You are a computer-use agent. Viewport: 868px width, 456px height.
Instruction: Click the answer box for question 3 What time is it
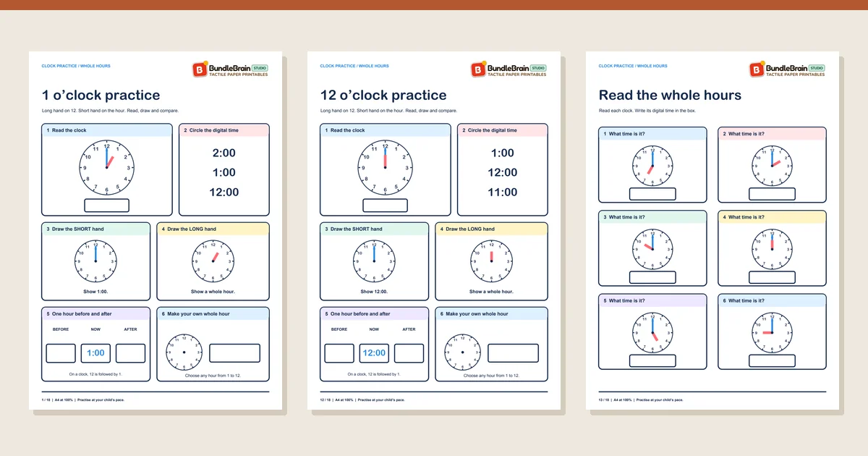[x=652, y=277]
